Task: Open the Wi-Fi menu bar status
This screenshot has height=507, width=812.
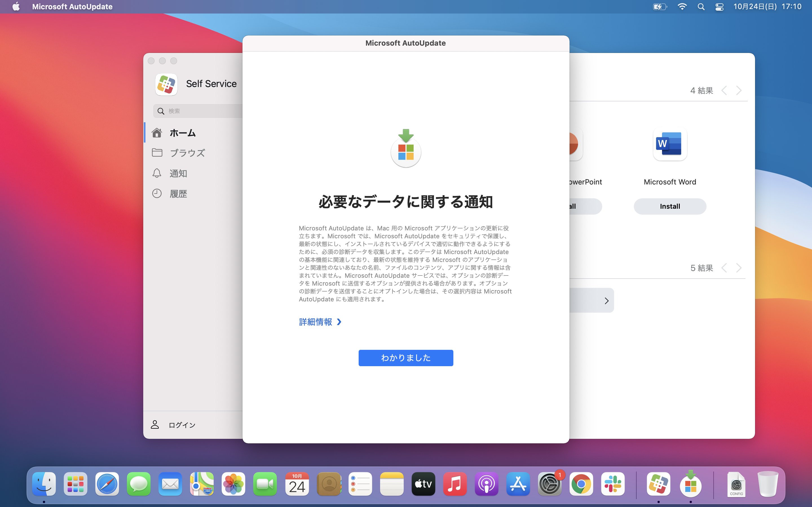Action: click(x=682, y=7)
